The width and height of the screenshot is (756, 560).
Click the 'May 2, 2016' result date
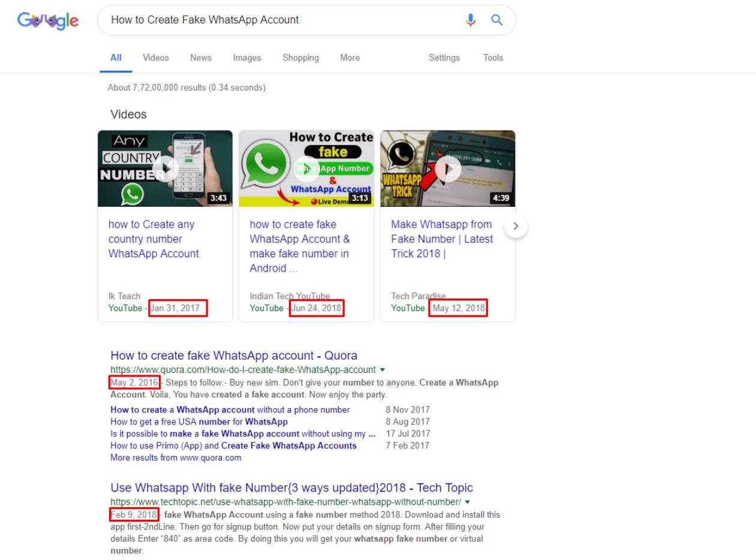(134, 383)
